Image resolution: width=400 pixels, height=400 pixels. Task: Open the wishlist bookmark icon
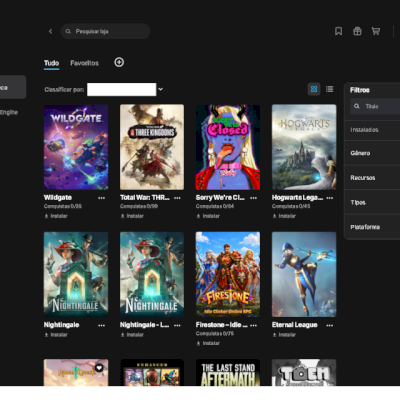[338, 31]
